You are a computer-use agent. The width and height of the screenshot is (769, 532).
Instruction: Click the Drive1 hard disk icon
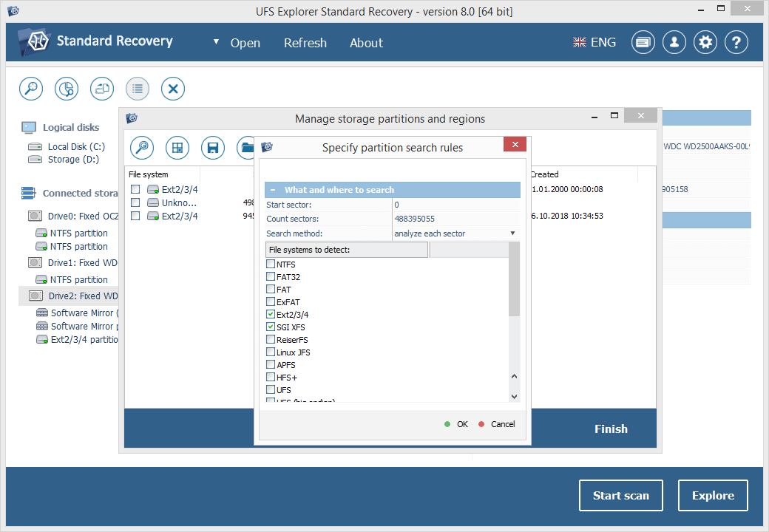(x=35, y=262)
